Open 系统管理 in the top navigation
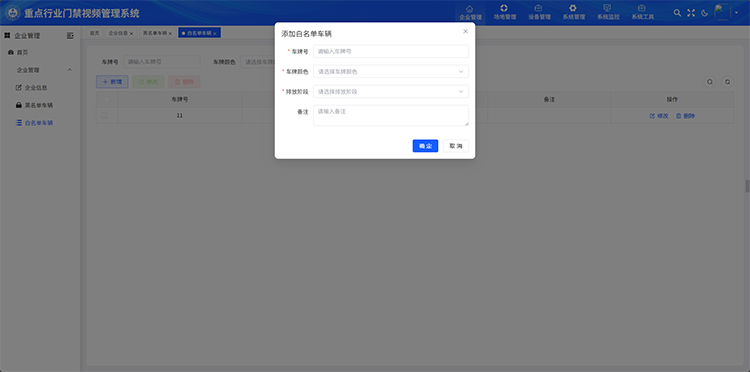The image size is (750, 372). [x=574, y=13]
